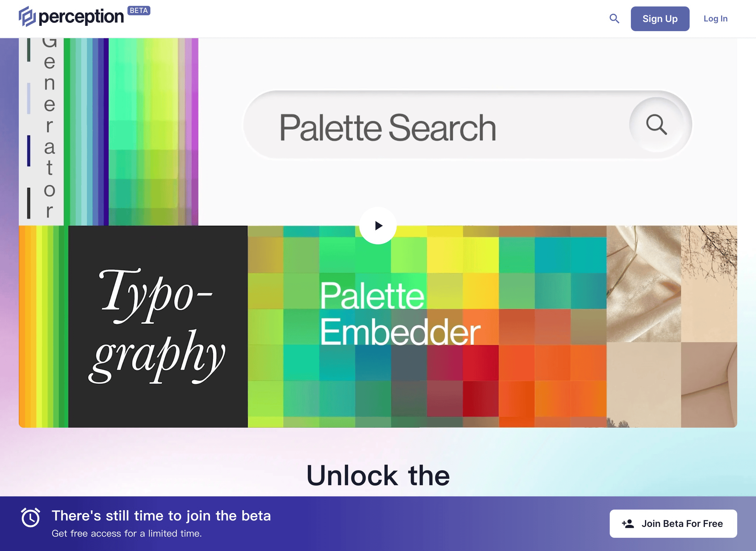Click the Typography dark tile
The height and width of the screenshot is (551, 756).
158,327
